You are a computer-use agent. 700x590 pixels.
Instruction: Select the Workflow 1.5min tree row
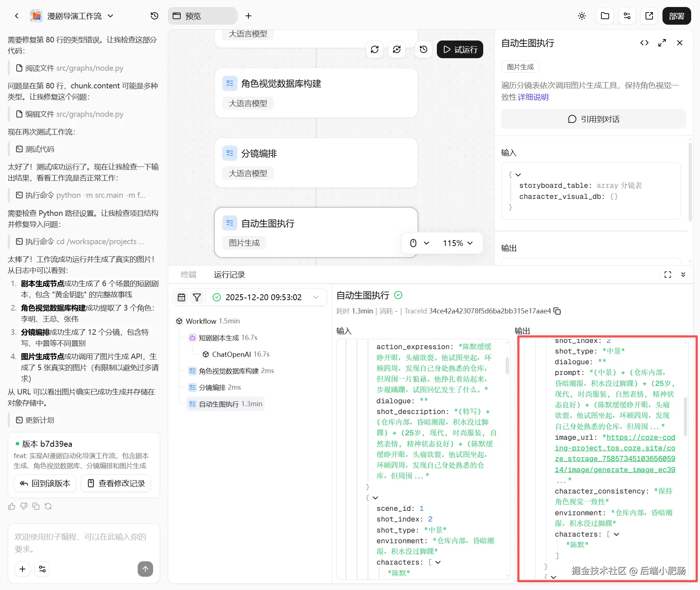208,321
